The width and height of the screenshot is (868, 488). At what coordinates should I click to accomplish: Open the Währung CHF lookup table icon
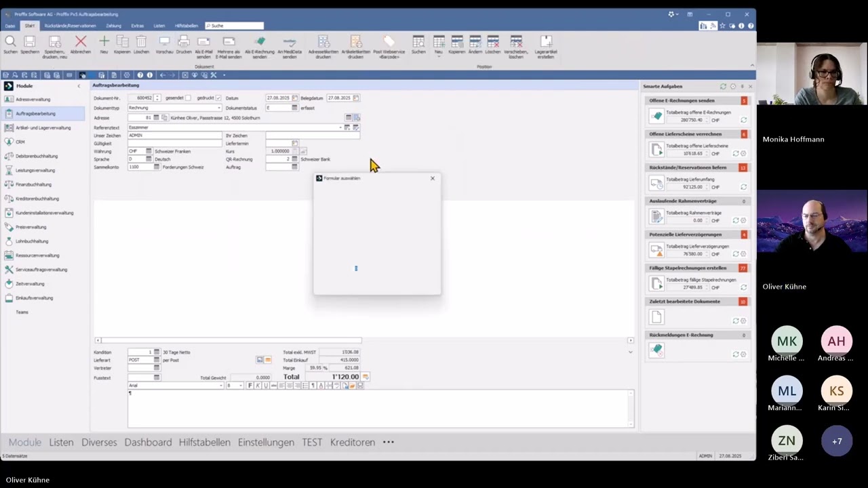[x=149, y=151]
